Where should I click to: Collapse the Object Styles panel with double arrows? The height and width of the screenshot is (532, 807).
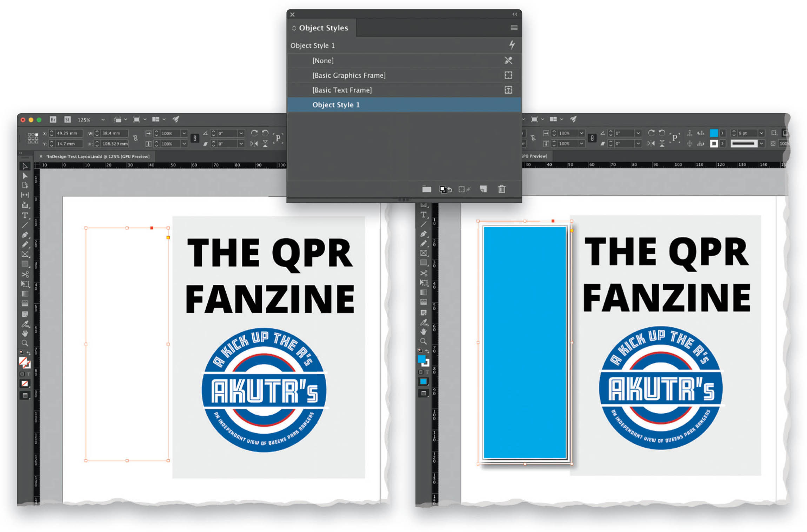(515, 14)
